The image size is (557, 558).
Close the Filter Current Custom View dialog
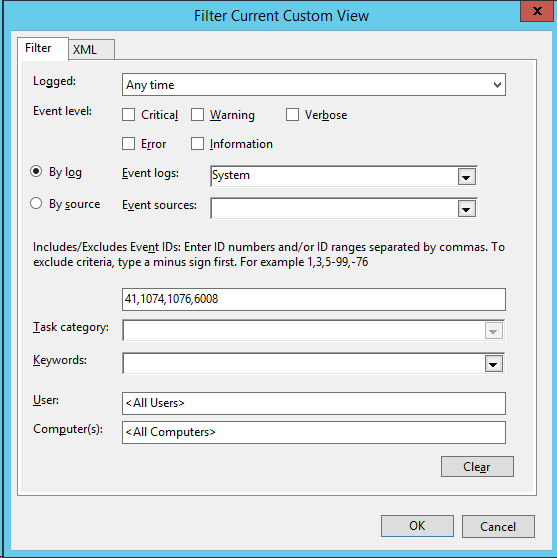pyautogui.click(x=537, y=11)
